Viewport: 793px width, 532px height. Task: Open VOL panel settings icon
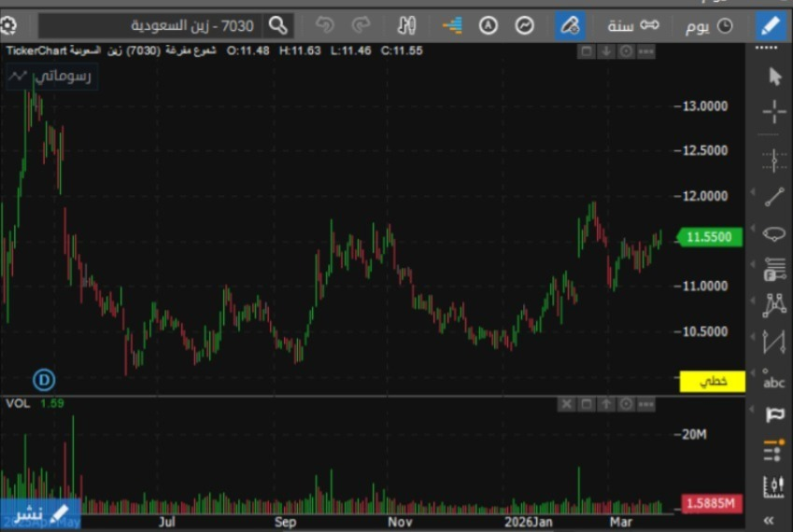(x=626, y=404)
